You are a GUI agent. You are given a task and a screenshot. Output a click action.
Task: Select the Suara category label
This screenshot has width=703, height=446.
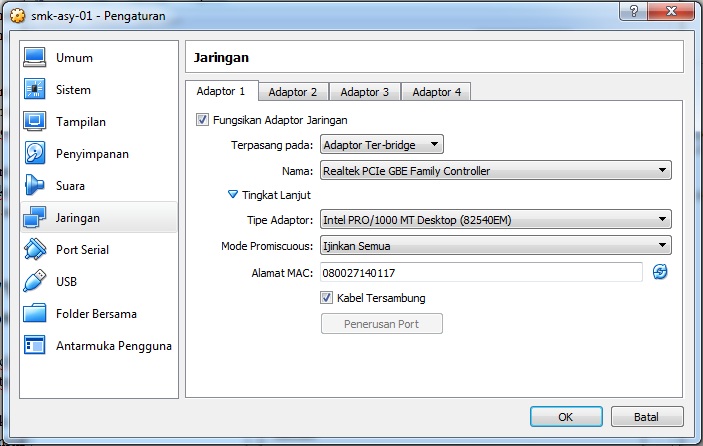pos(70,186)
